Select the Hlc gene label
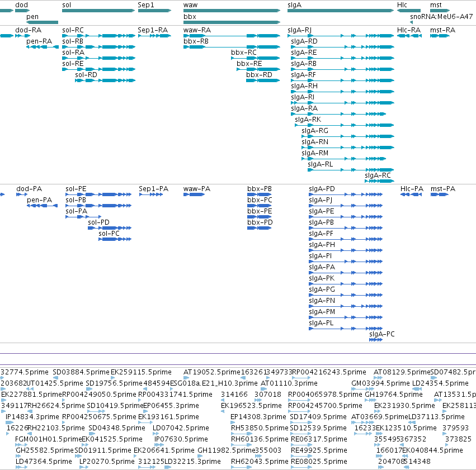This screenshot has height=470, width=476. [402, 5]
